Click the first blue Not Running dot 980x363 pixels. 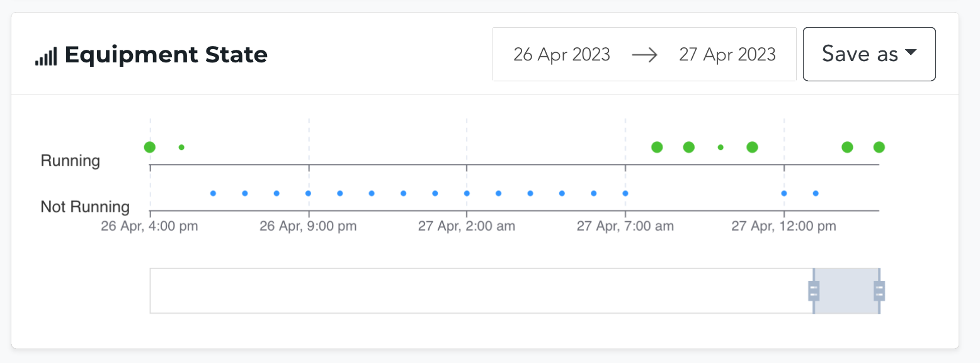click(213, 193)
